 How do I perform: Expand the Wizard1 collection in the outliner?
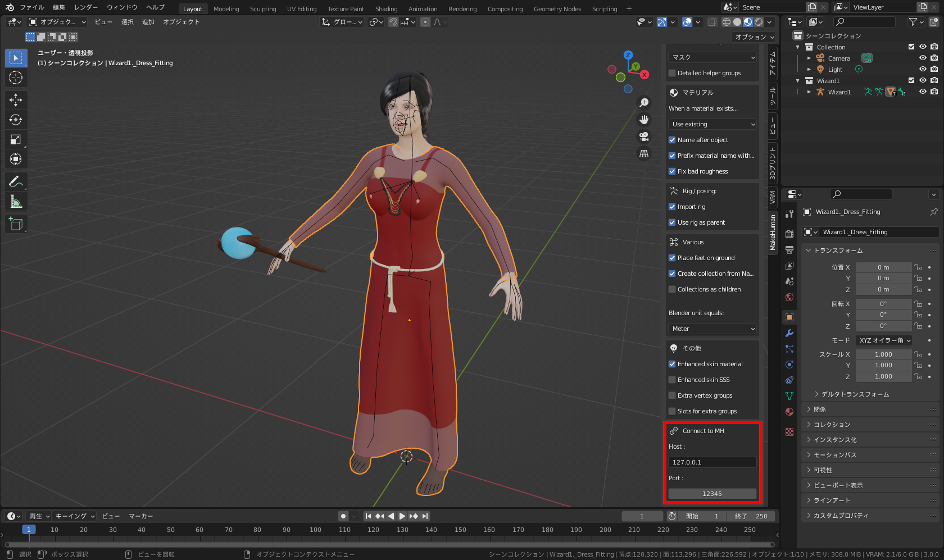(798, 80)
